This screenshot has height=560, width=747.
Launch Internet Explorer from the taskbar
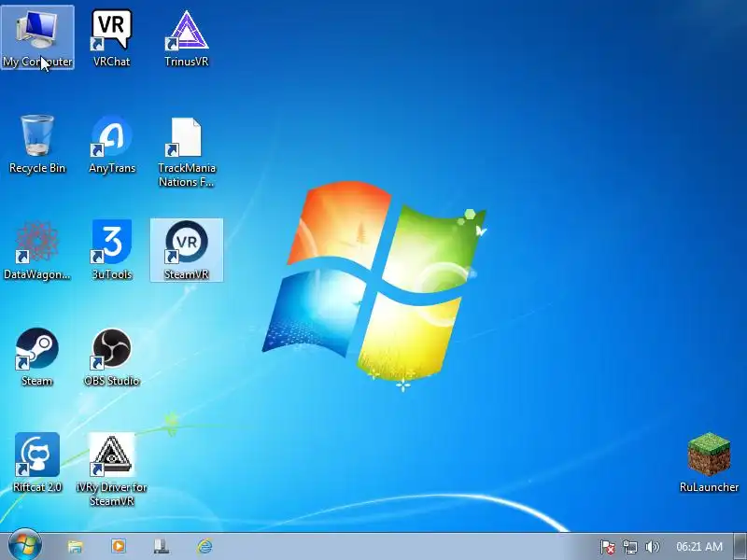click(x=204, y=546)
